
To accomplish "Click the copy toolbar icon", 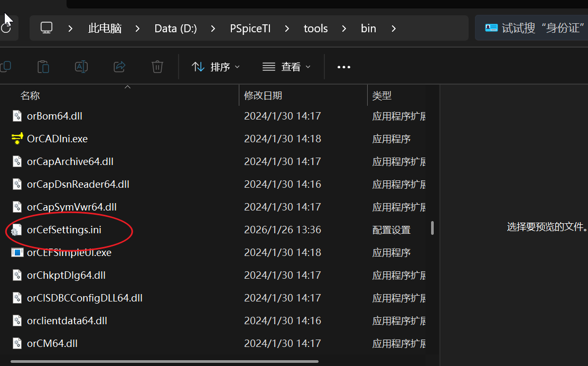I will 6,67.
